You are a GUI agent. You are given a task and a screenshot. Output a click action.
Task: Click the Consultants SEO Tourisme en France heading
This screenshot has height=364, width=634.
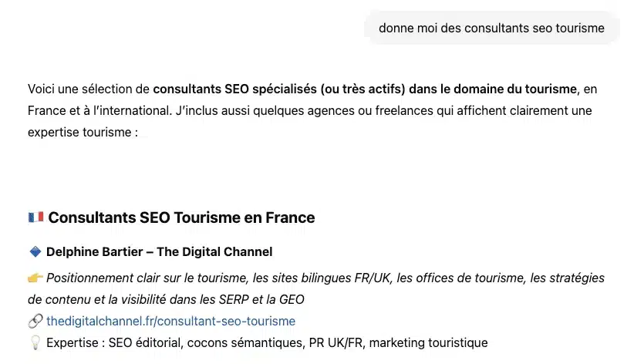tap(181, 217)
